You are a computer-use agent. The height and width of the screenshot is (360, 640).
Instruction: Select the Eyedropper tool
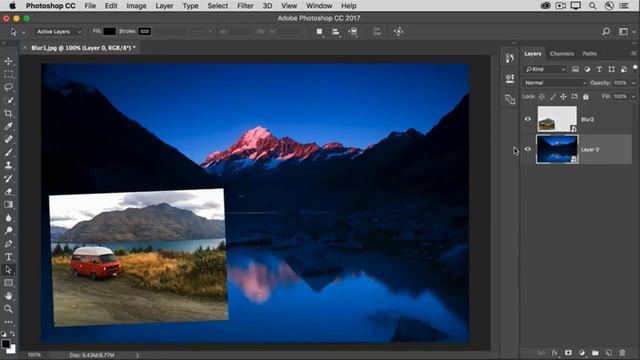pyautogui.click(x=9, y=127)
